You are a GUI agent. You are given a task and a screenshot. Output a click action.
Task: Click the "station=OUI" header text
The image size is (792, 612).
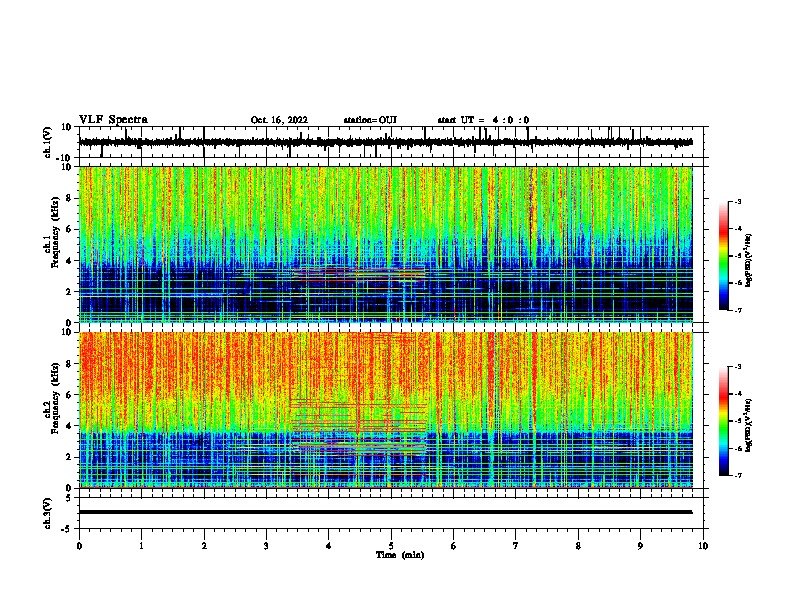pos(370,120)
